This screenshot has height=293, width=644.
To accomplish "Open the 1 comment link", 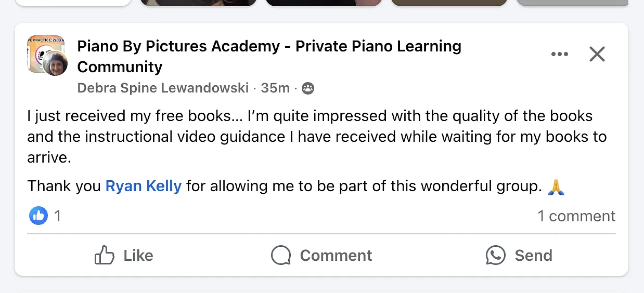I will [x=576, y=216].
